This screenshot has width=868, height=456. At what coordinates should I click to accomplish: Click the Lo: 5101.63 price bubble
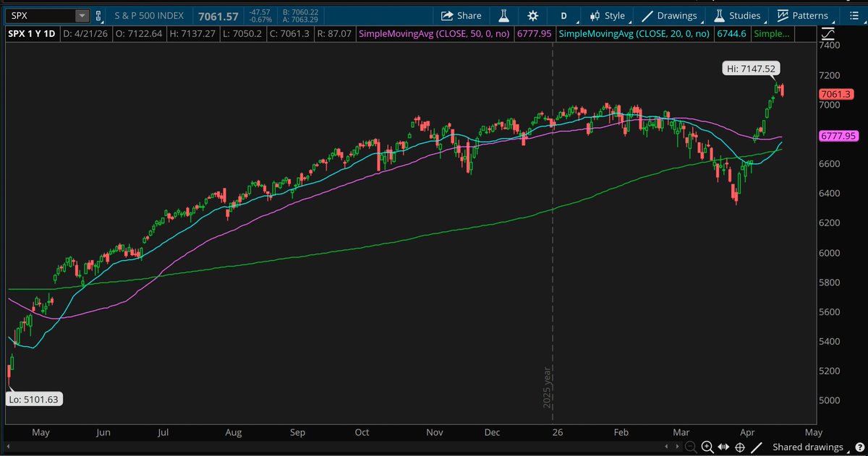tap(33, 397)
